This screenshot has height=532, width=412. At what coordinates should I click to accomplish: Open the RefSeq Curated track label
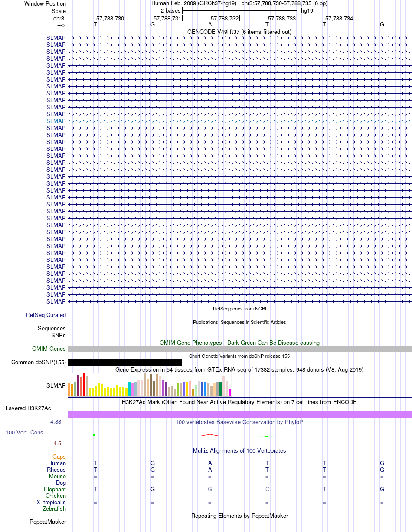46,315
